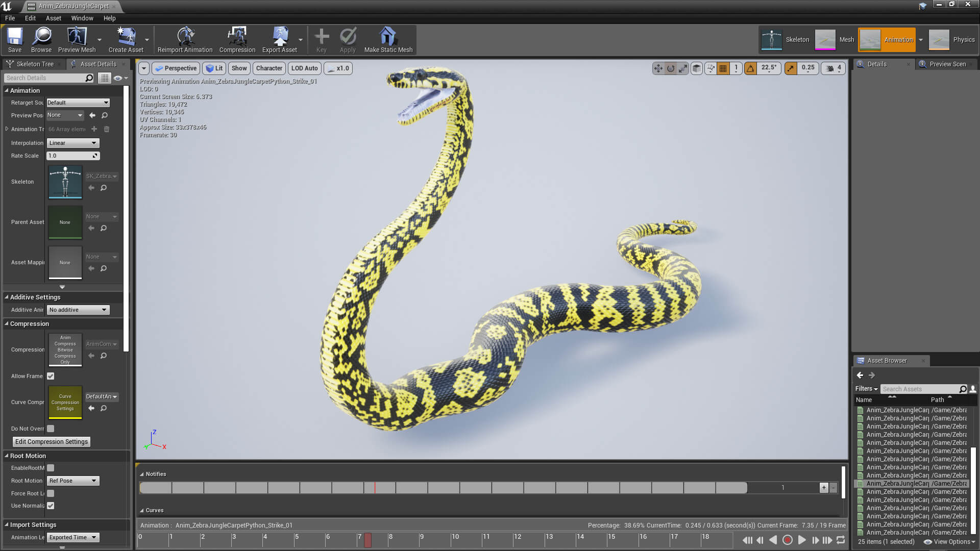Click Edit Compression Settings button
The height and width of the screenshot is (551, 980).
point(52,442)
